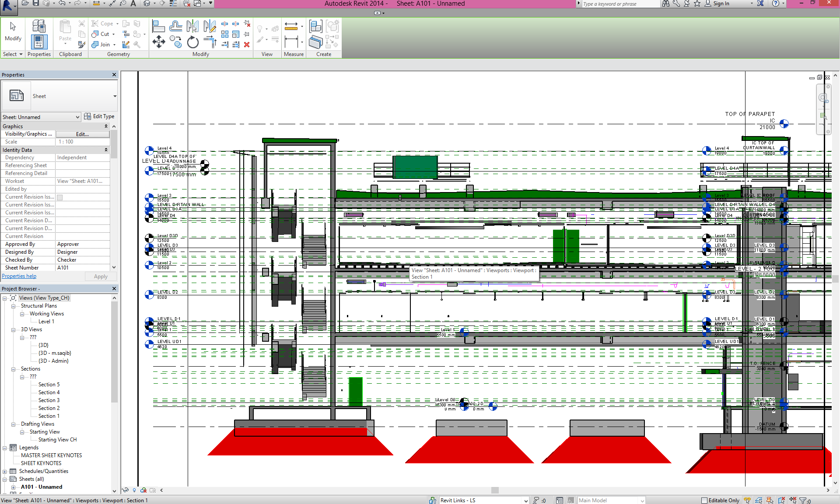Click the red Delete X icon
840x504 pixels.
tap(247, 45)
